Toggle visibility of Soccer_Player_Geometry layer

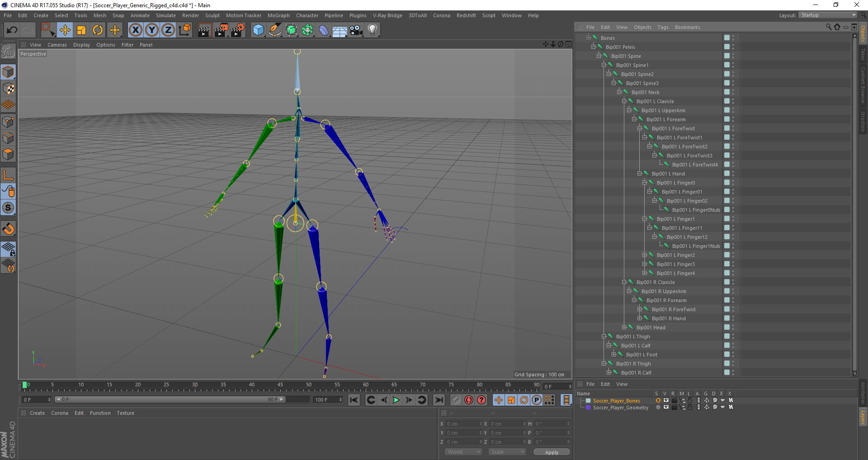(x=666, y=407)
